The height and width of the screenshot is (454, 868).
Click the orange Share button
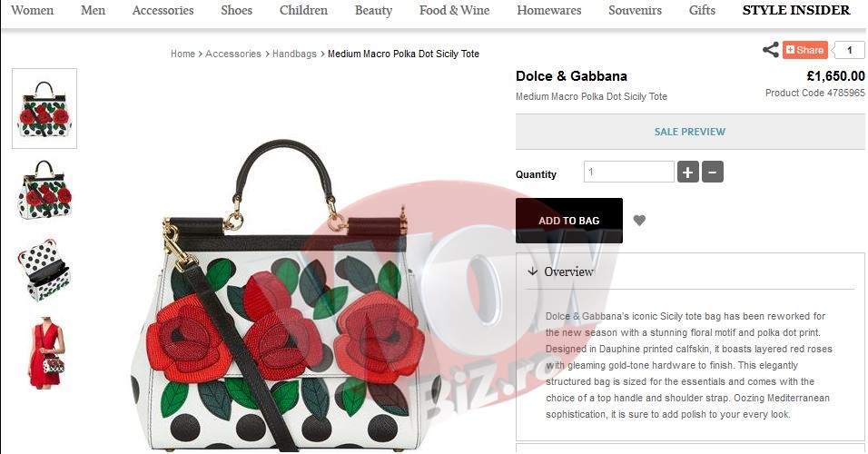804,50
